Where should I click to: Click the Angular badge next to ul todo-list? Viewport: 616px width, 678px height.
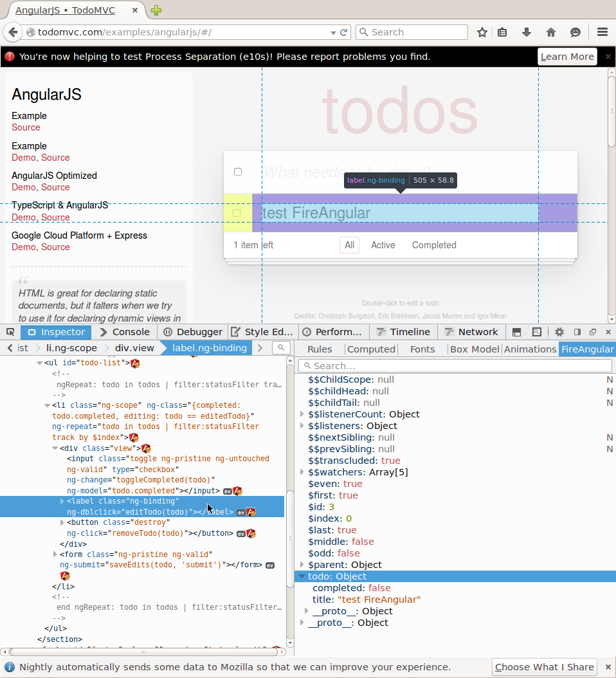pyautogui.click(x=135, y=363)
